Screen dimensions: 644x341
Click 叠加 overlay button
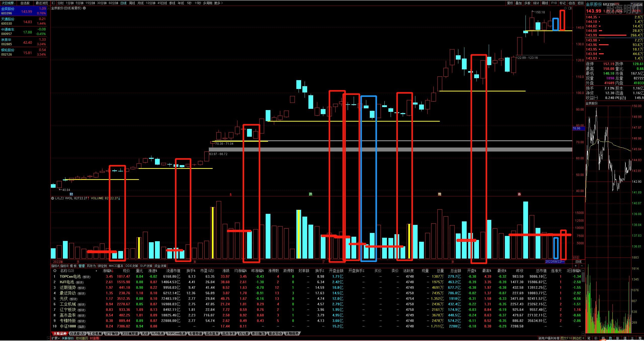pyautogui.click(x=519, y=3)
